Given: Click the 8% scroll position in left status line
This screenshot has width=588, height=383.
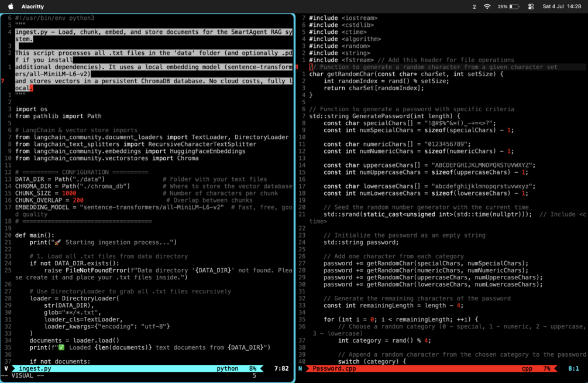Looking at the screenshot, I should point(253,368).
